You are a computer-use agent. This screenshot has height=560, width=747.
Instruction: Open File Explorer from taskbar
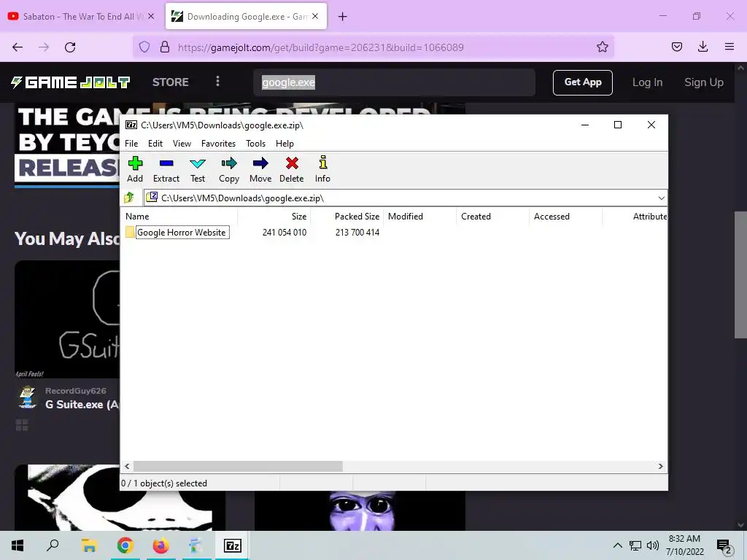[x=89, y=545]
